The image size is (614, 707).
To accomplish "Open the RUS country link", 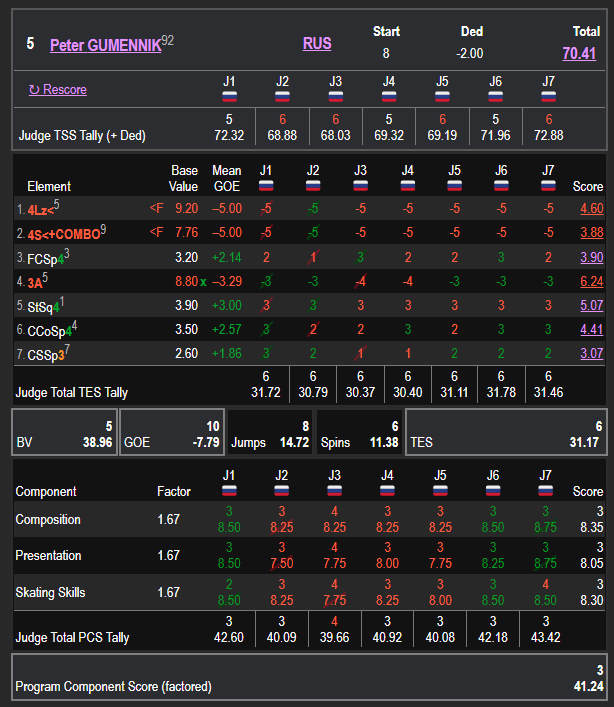I will [x=317, y=43].
